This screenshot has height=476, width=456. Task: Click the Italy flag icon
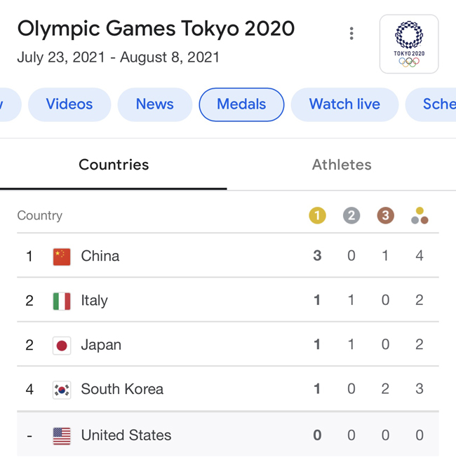62,301
